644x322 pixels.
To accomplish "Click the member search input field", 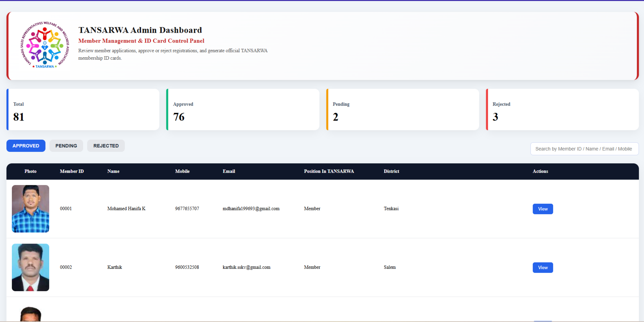I will click(584, 148).
